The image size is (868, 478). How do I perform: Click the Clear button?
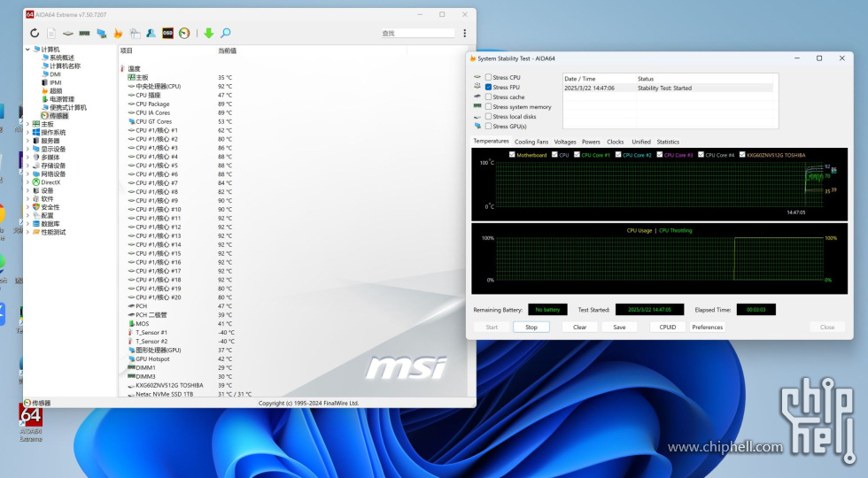(x=579, y=327)
